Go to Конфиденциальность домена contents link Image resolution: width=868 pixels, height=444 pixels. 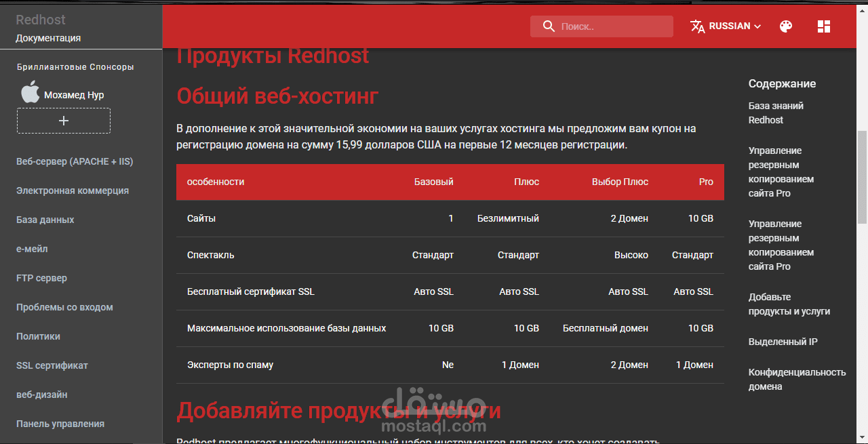click(797, 379)
